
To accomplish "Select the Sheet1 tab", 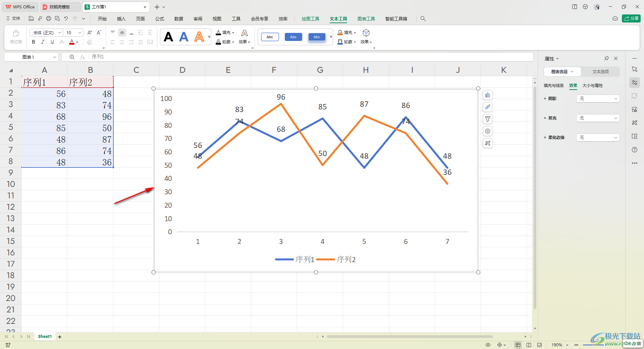I will coord(45,336).
